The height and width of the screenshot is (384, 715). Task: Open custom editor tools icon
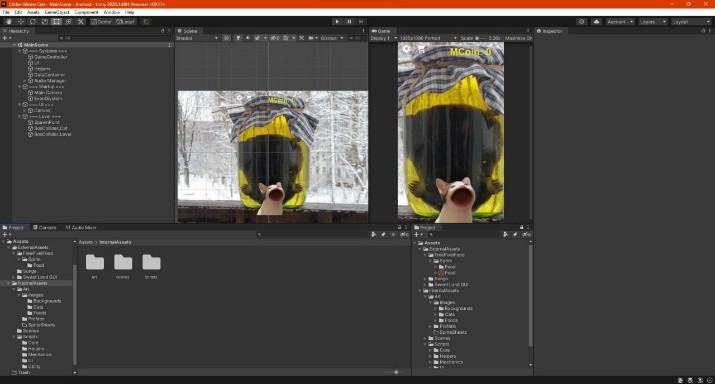pyautogui.click(x=81, y=21)
